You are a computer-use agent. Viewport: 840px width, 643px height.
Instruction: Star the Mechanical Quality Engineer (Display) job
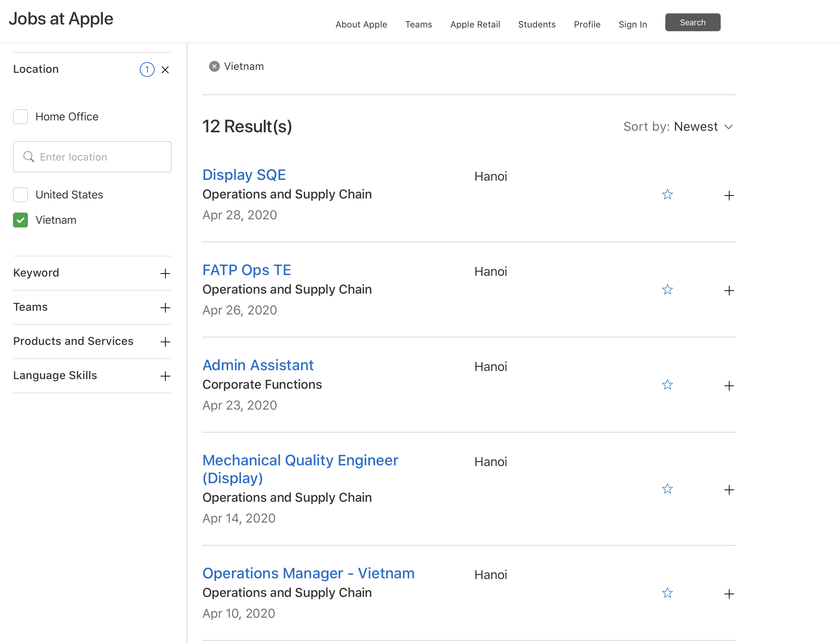pos(668,489)
